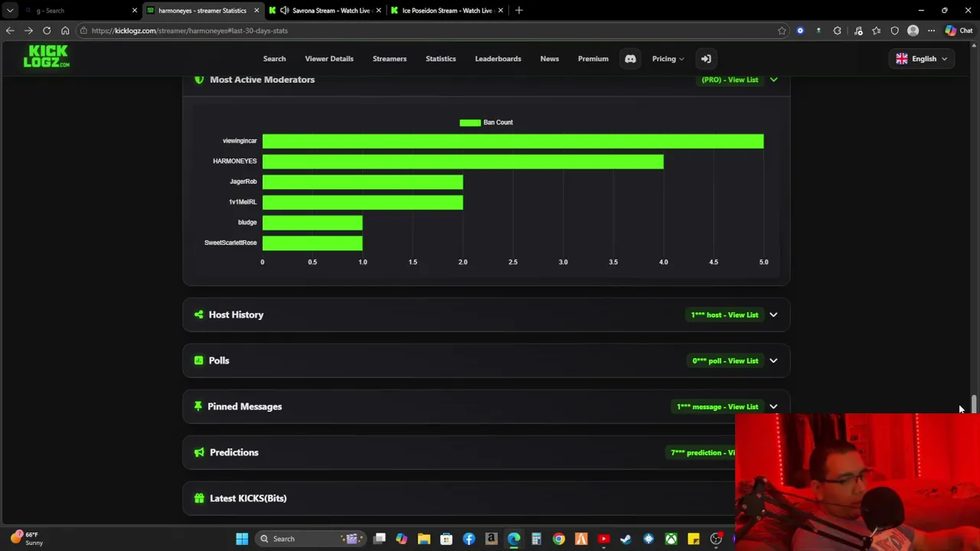Open Amazon from the taskbar
The width and height of the screenshot is (980, 551).
click(491, 539)
